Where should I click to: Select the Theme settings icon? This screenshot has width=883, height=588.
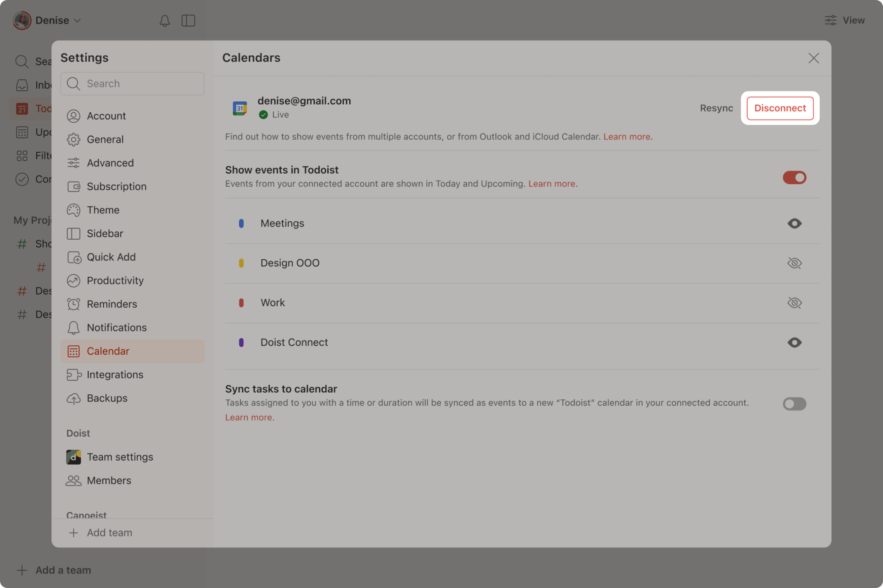(x=74, y=210)
